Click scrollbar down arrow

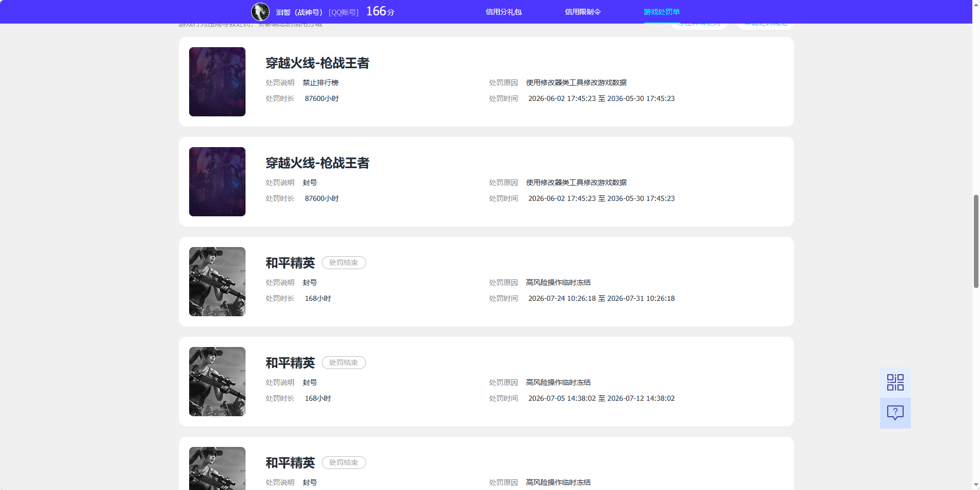pos(976,485)
